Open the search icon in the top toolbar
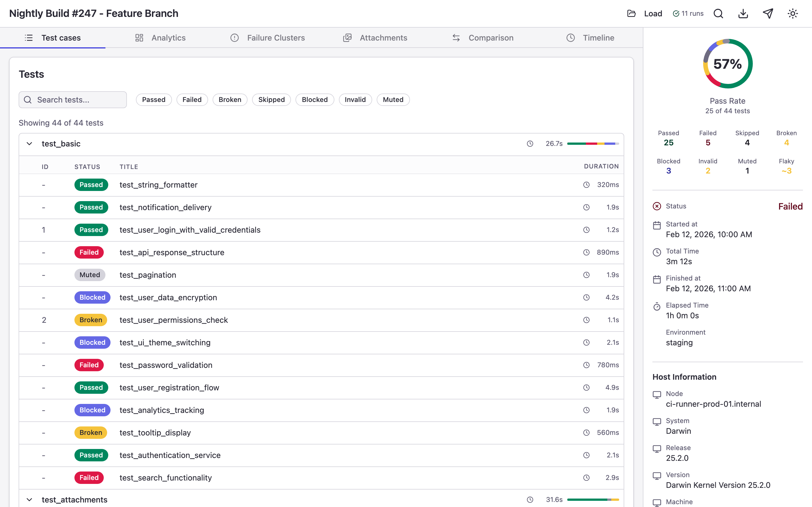Image resolution: width=812 pixels, height=507 pixels. click(x=718, y=14)
